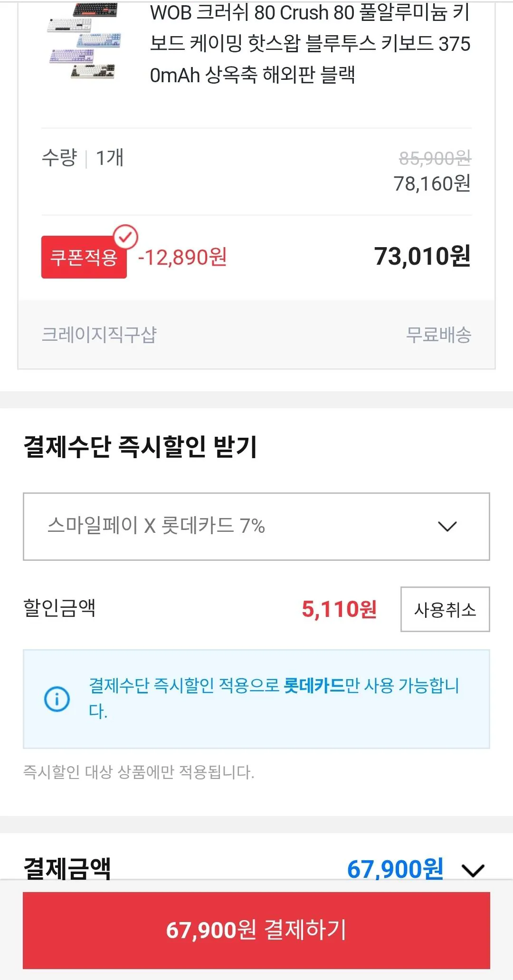513x980 pixels.
Task: Tap the red checkmark icon on coupon badge
Action: pos(126,236)
